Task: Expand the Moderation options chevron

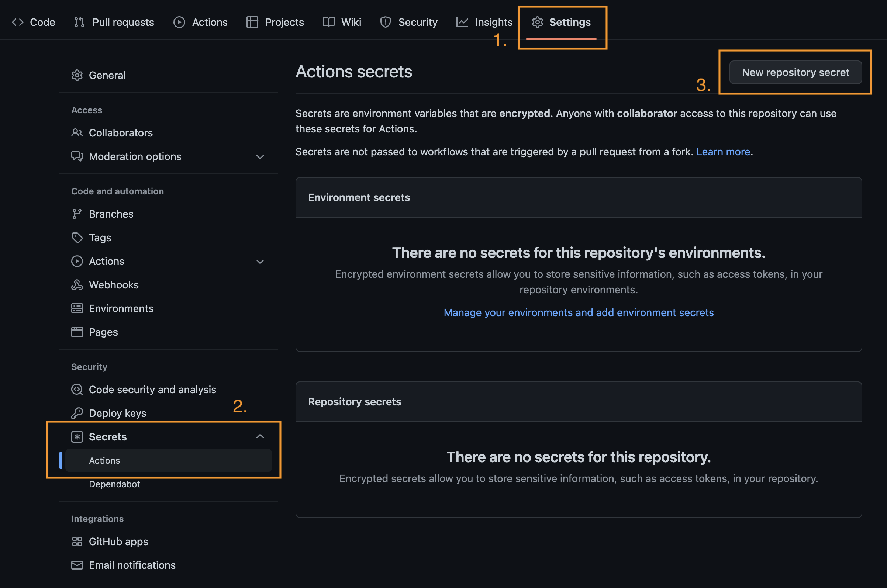Action: [260, 157]
